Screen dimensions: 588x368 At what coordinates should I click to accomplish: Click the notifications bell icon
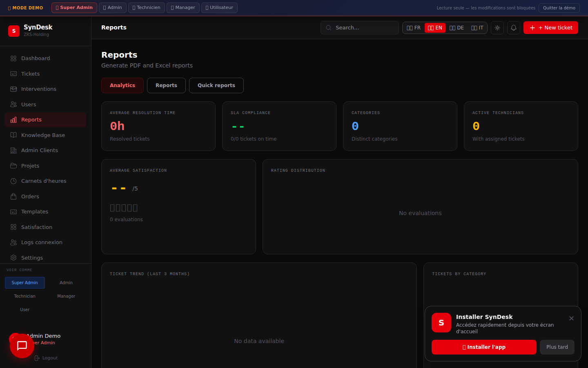[514, 28]
